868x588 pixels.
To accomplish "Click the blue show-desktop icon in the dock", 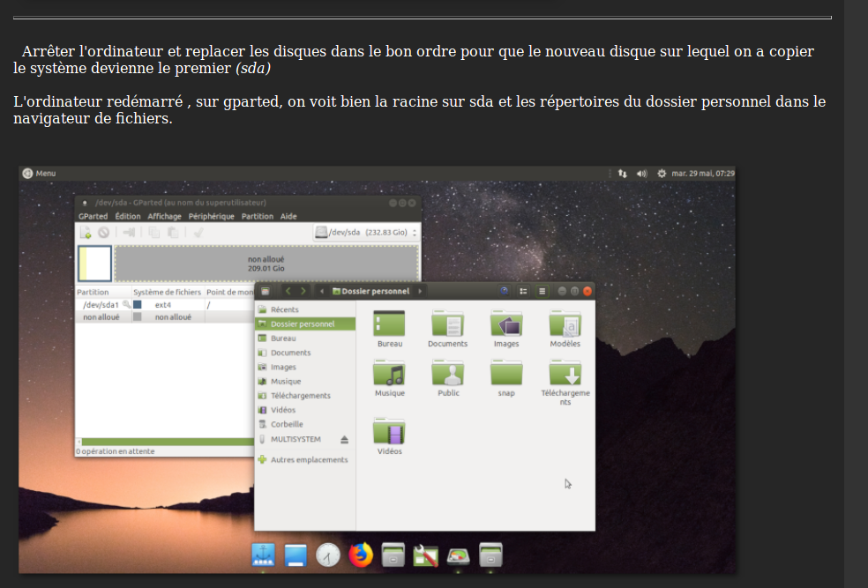I will [296, 555].
